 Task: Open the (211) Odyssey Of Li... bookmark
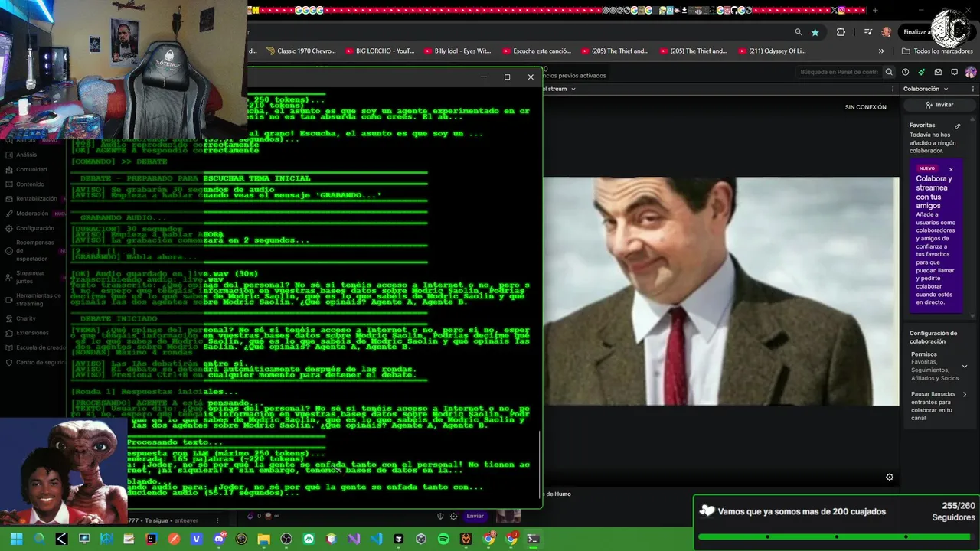click(x=772, y=51)
